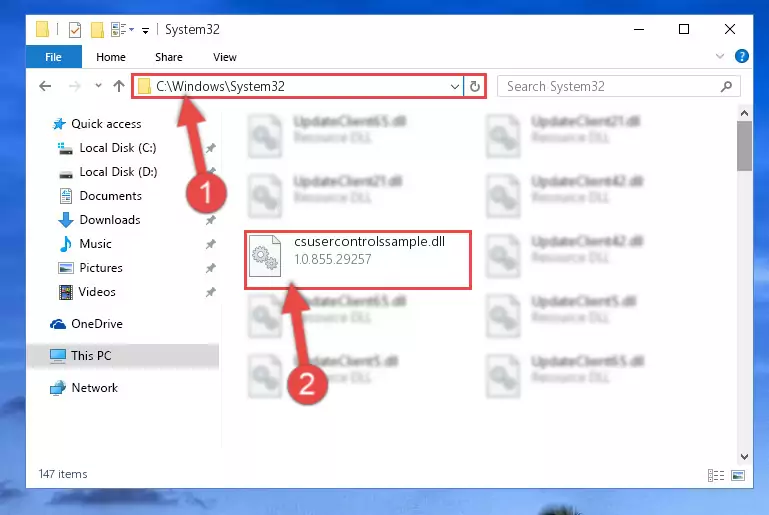Image resolution: width=769 pixels, height=515 pixels.
Task: Click the address bar path C:\Windows\System32
Action: pyautogui.click(x=220, y=86)
